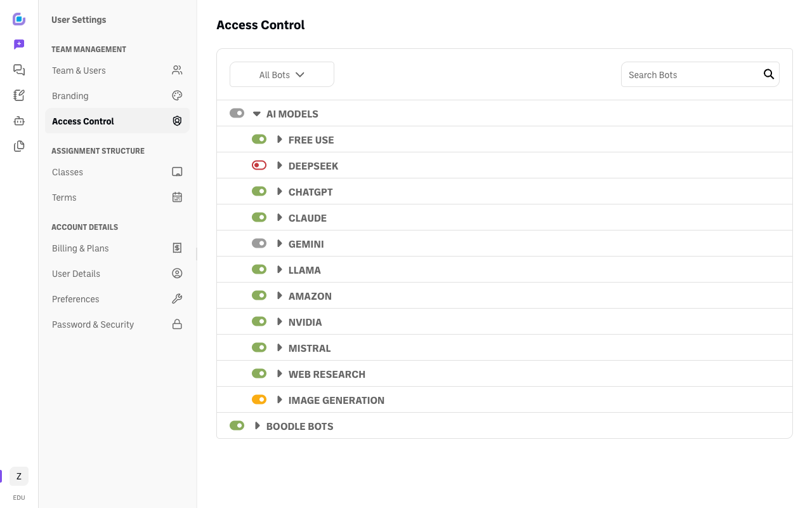
Task: Open the notes edit icon in left rail
Action: point(19,95)
